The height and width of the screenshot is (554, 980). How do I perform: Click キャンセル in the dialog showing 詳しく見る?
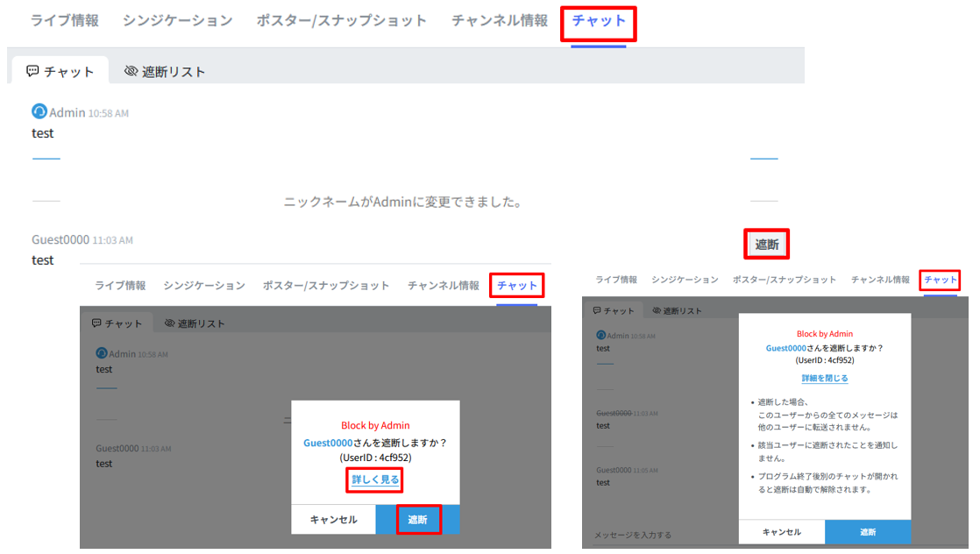(x=333, y=520)
